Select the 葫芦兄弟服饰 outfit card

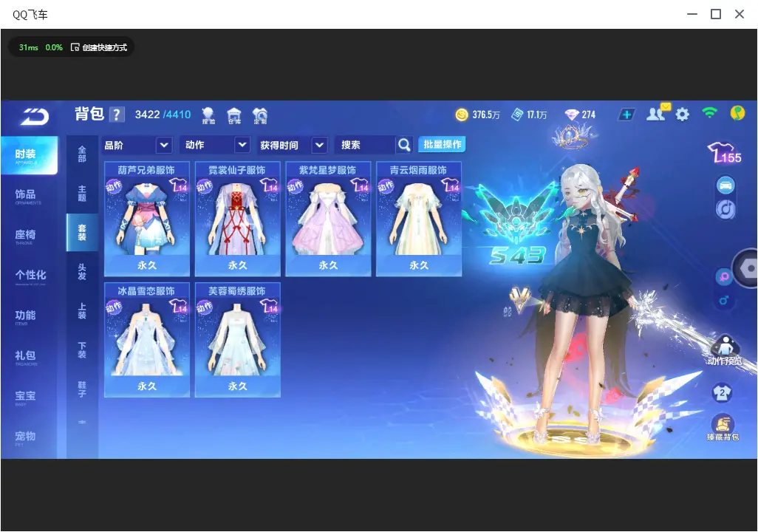pos(147,219)
